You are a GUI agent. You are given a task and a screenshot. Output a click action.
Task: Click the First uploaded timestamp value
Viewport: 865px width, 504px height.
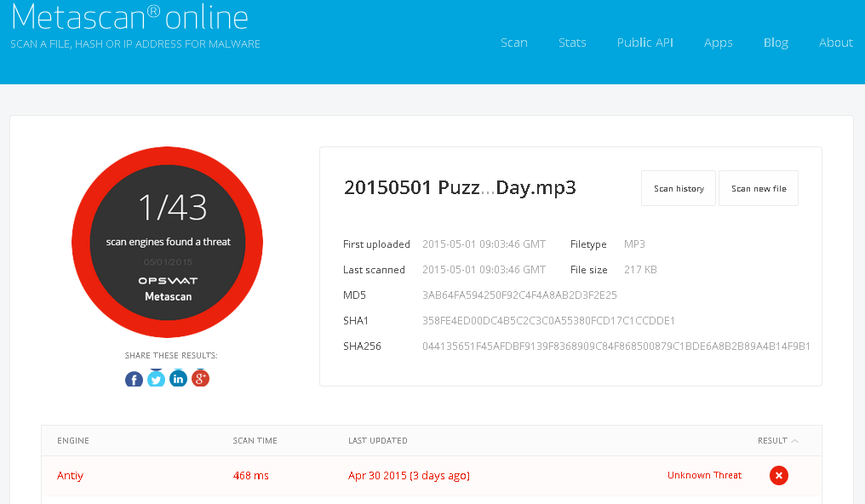(x=484, y=244)
